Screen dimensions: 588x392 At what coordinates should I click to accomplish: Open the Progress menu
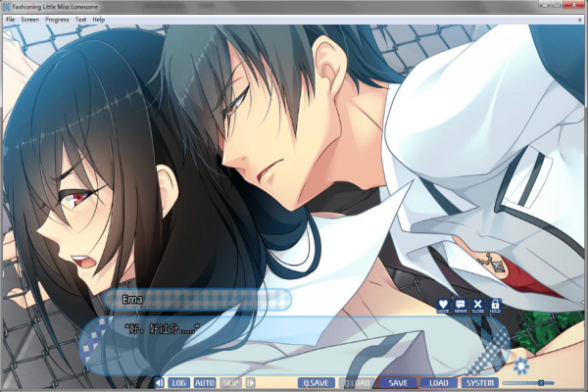57,20
